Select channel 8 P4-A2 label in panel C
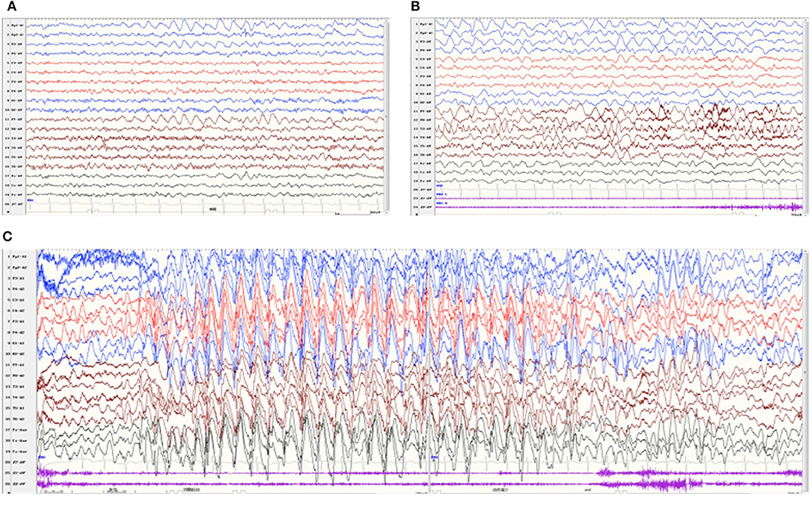Image resolution: width=812 pixels, height=510 pixels. 19,332
